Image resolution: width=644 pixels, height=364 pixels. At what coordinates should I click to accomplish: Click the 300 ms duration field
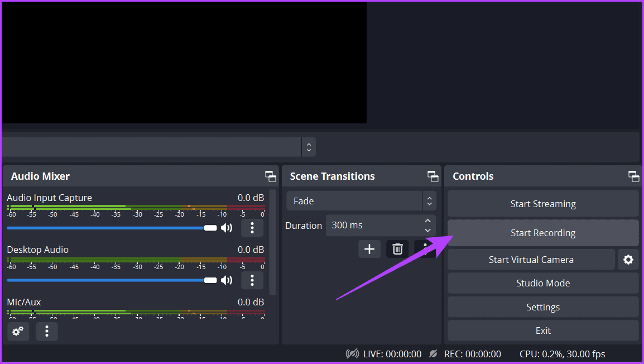(x=381, y=225)
